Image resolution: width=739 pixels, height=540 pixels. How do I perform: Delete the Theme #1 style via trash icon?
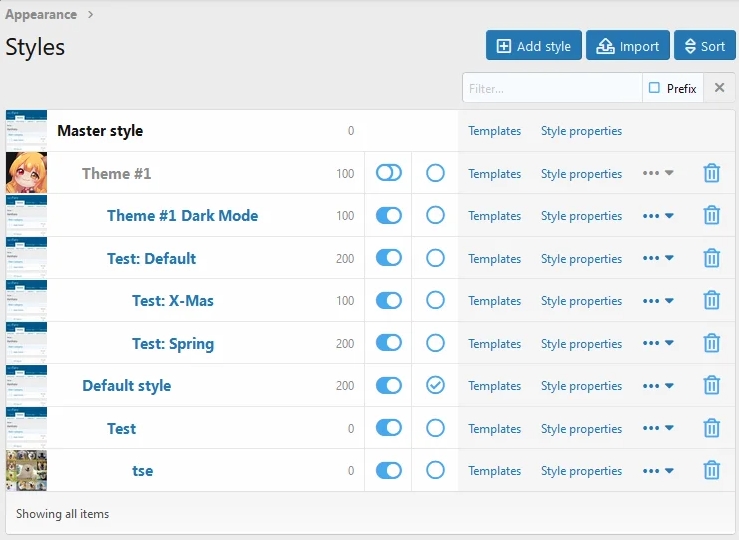tap(711, 173)
